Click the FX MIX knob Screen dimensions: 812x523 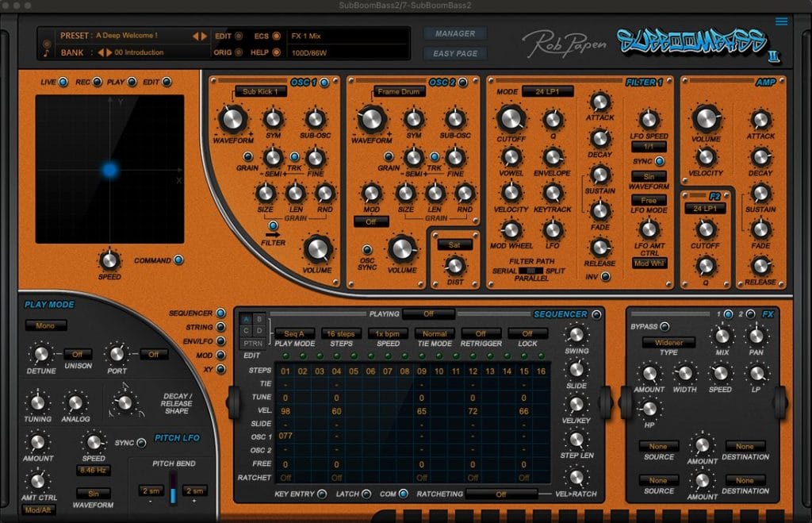(722, 336)
